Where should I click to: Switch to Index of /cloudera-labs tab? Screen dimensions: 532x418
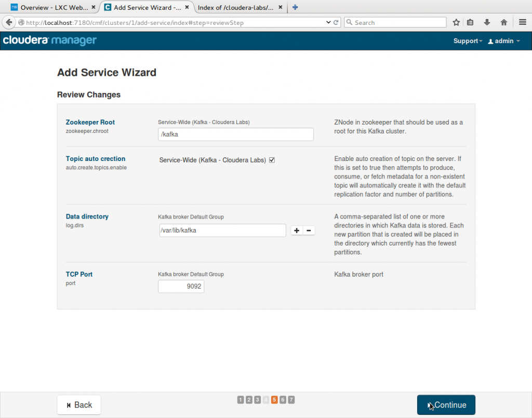point(240,7)
